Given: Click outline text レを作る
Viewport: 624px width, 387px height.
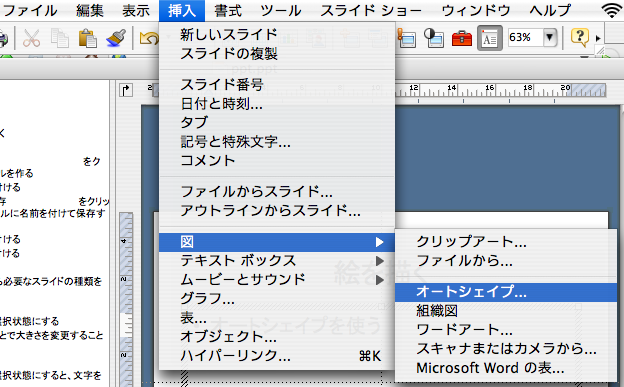Looking at the screenshot, I should point(17,173).
